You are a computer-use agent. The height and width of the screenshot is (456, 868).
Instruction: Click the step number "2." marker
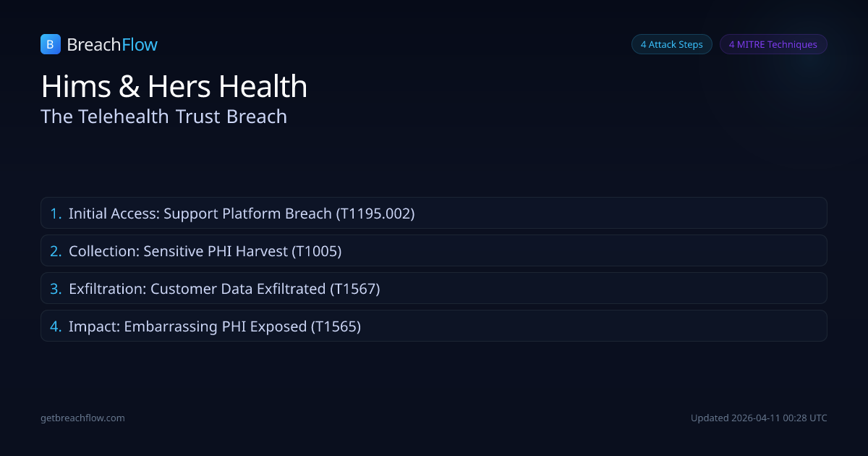[56, 251]
